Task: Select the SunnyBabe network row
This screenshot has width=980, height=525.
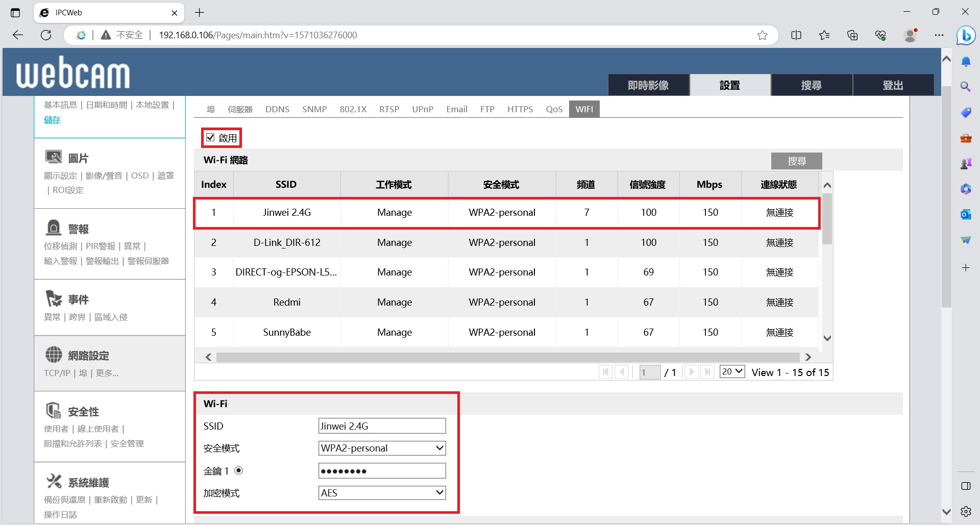Action: [506, 332]
